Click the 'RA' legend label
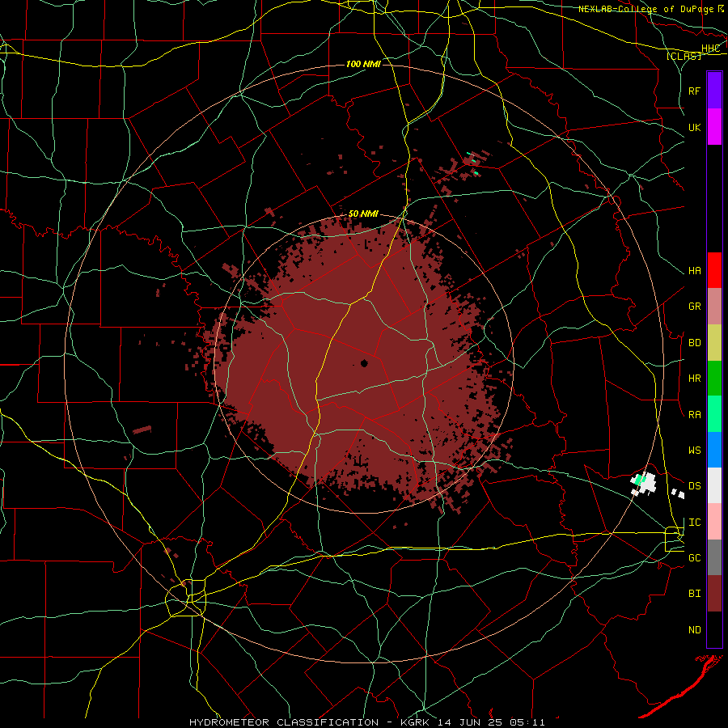Screen dimensions: 728x728 695,415
